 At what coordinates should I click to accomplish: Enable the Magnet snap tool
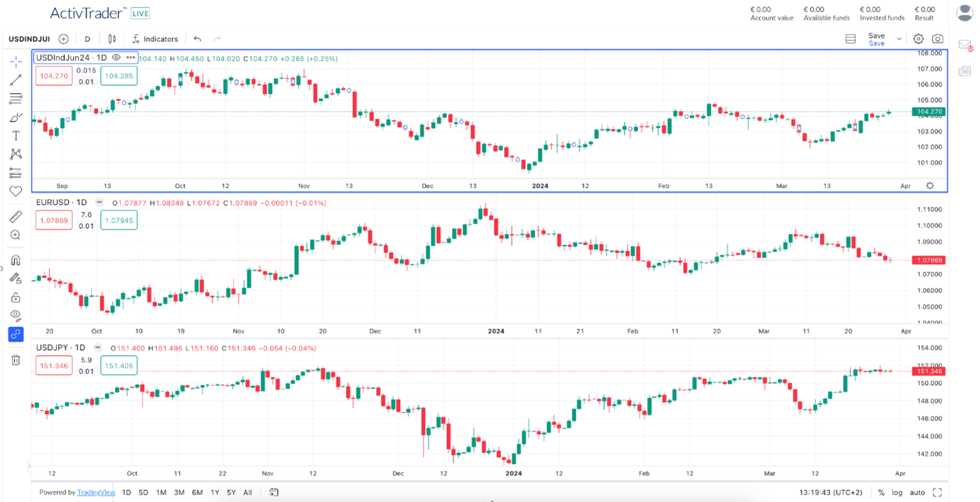[15, 260]
